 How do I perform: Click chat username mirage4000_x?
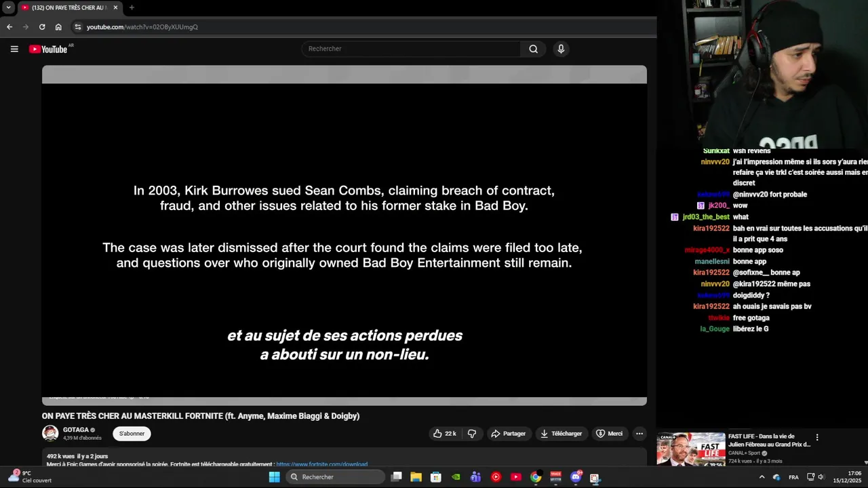coord(707,250)
